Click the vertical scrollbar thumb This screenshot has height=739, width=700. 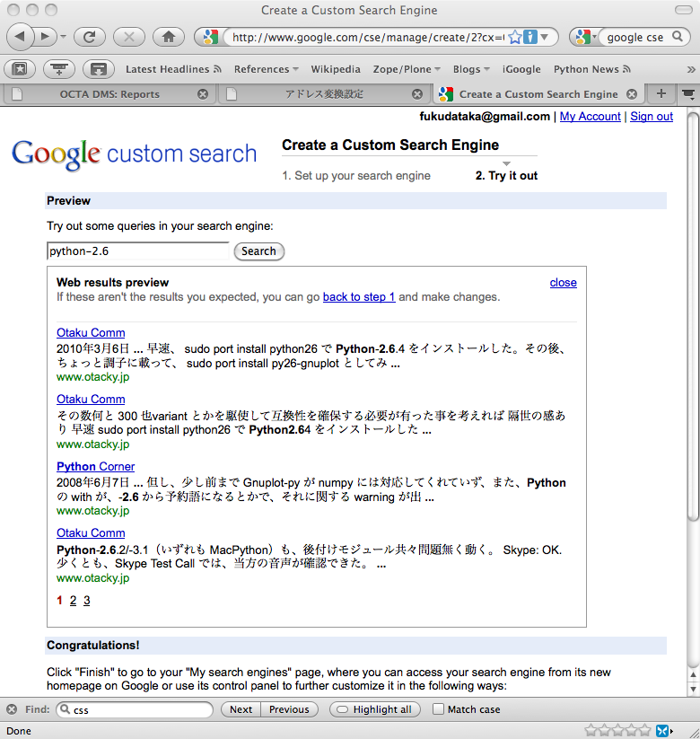click(x=693, y=317)
